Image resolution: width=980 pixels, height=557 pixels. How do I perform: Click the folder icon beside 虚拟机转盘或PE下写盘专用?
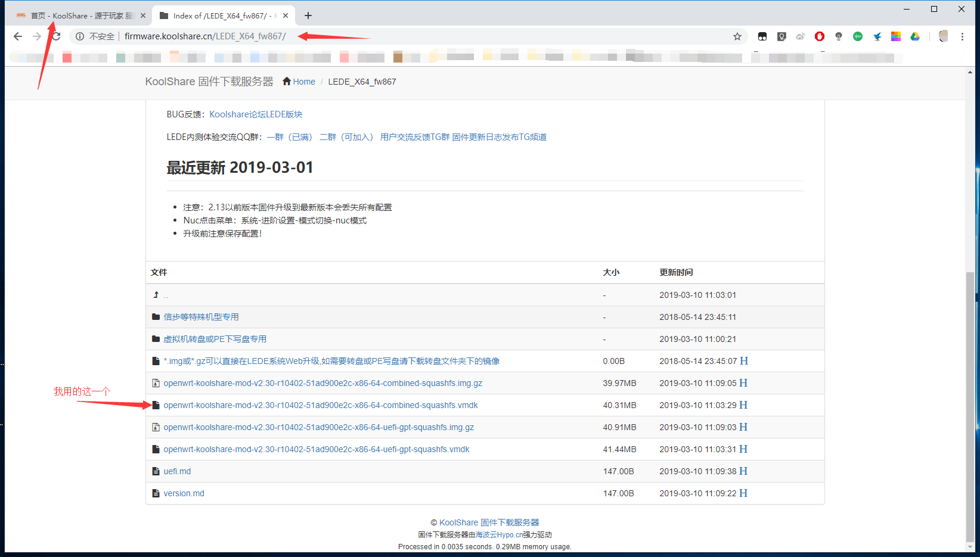tap(156, 339)
